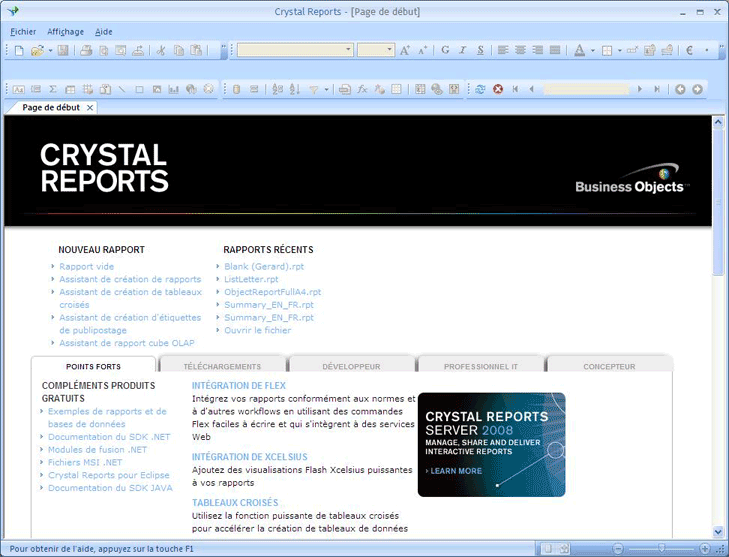
Task: Click the Formula workshop fx icon
Action: pos(362,89)
